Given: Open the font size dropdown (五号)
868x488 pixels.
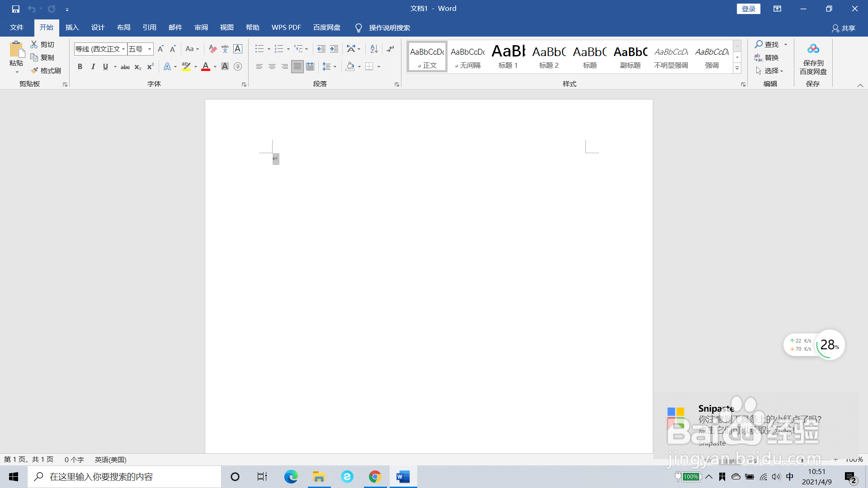Looking at the screenshot, I should (x=150, y=49).
